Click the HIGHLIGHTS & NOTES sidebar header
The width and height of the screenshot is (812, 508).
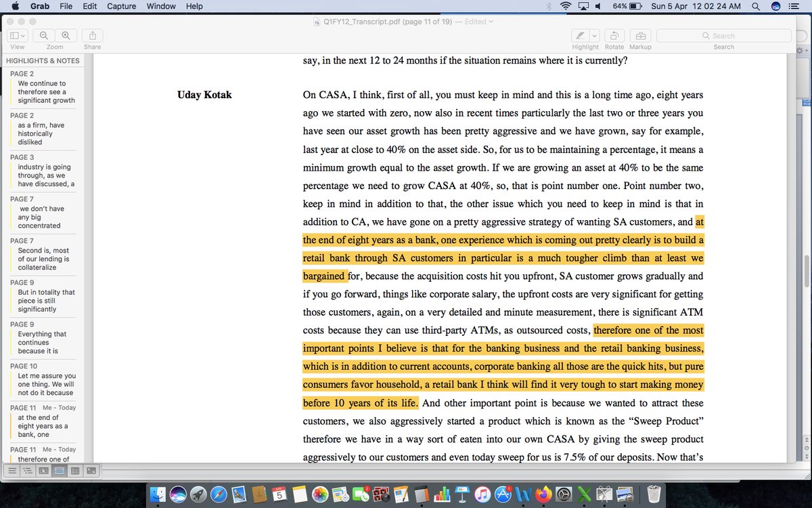43,60
